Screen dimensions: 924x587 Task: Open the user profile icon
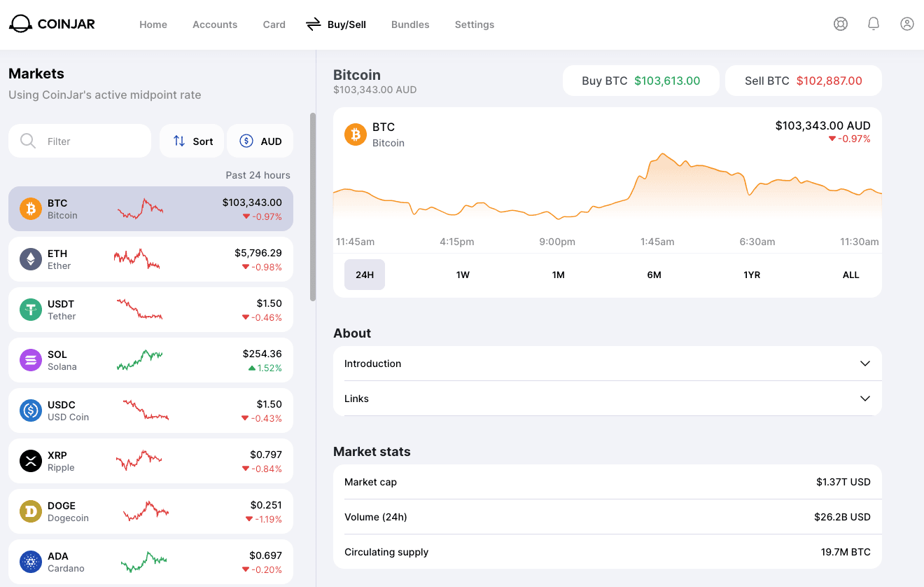coord(907,24)
